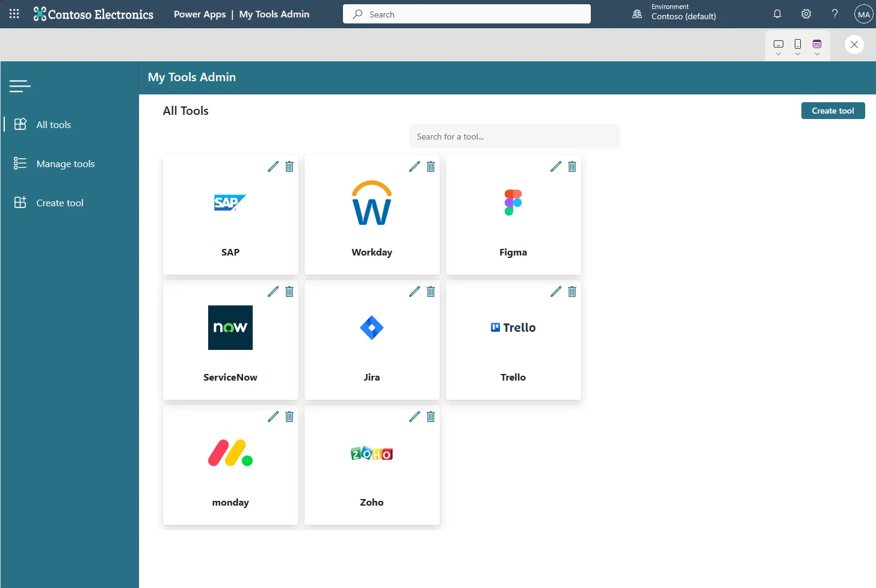Delete the Zoho tool card
This screenshot has width=876, height=588.
431,417
